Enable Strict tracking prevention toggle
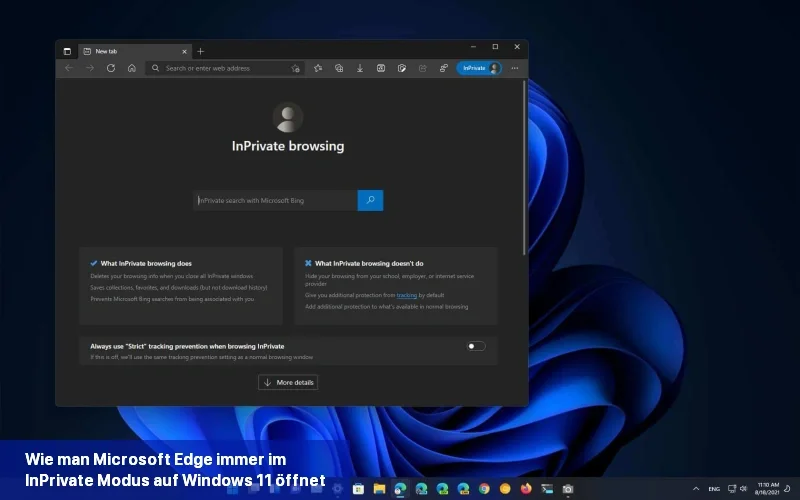 point(476,346)
